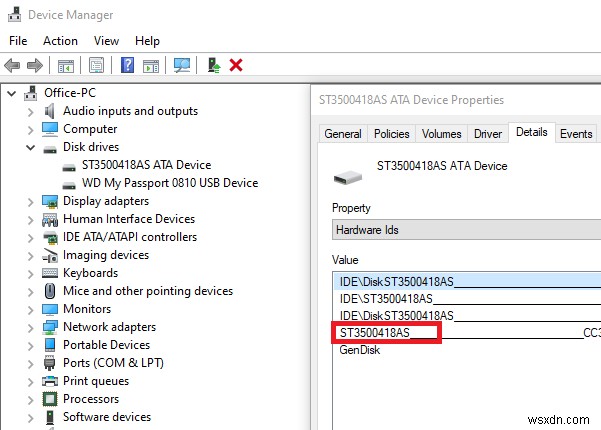Select the Monitors tree label
The width and height of the screenshot is (601, 430).
(87, 309)
